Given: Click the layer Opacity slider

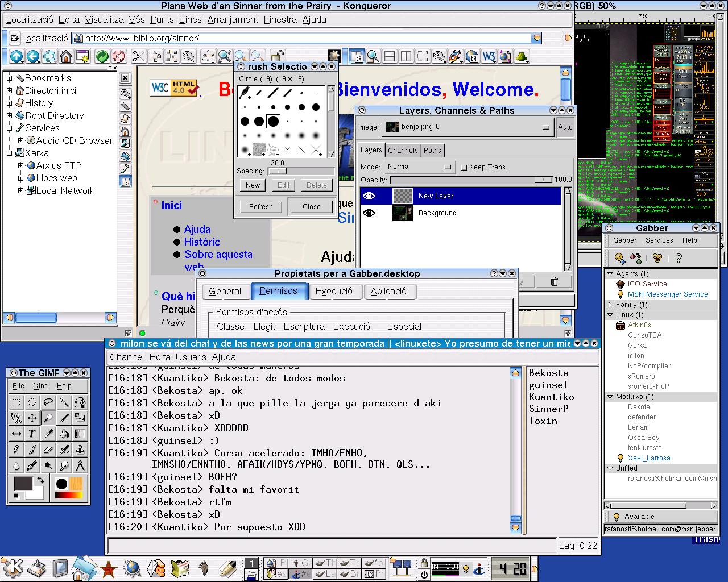Looking at the screenshot, I should coord(471,180).
